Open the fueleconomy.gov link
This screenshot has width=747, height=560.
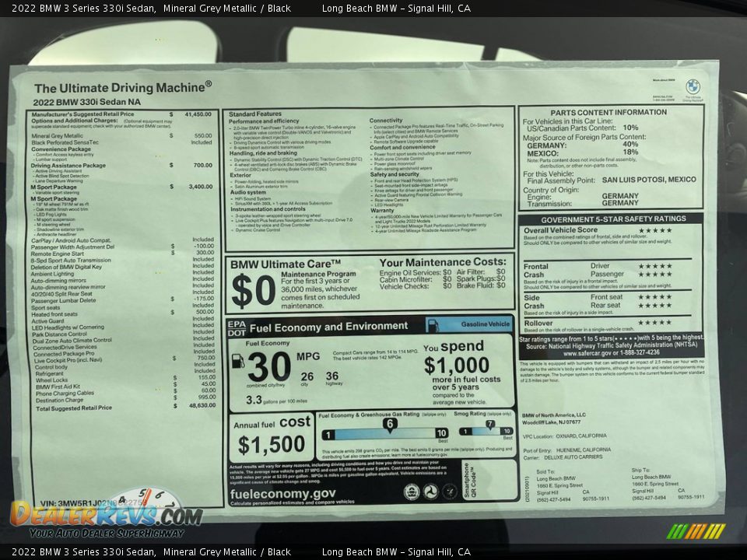(283, 494)
